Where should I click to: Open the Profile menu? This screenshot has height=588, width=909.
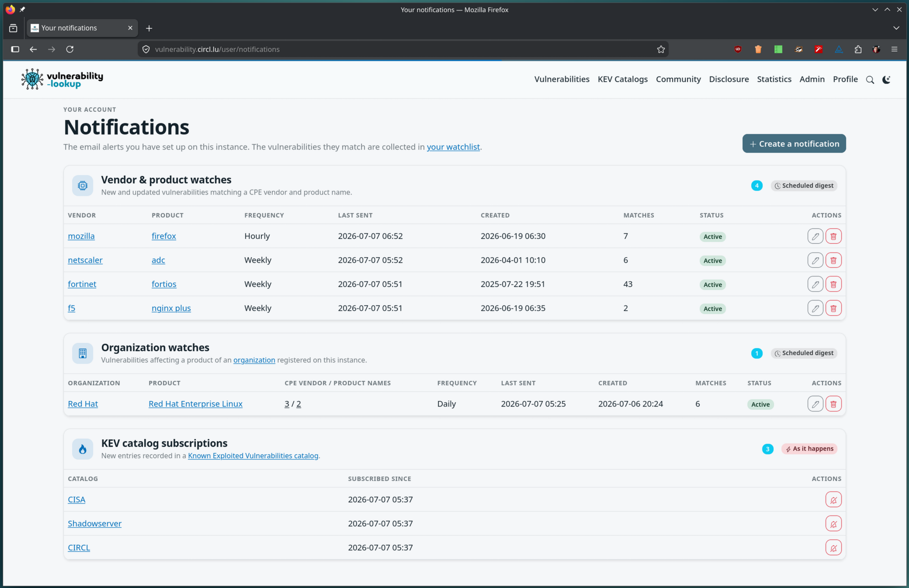pos(845,79)
